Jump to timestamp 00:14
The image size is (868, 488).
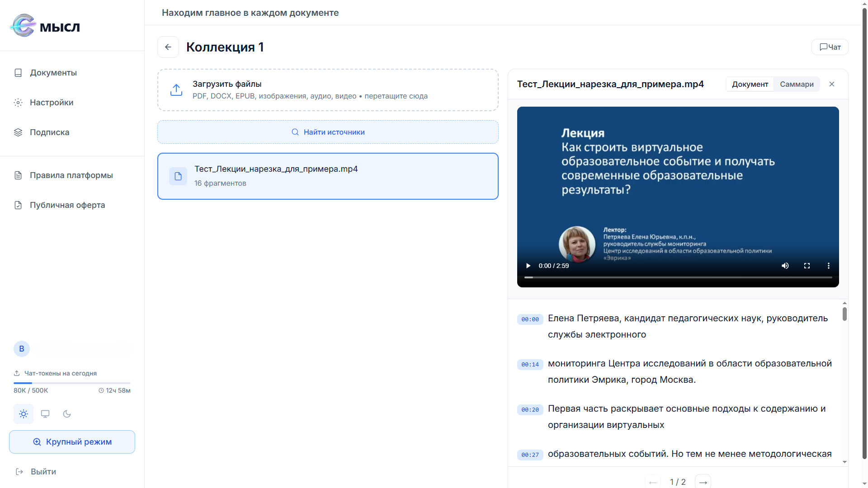[530, 365]
